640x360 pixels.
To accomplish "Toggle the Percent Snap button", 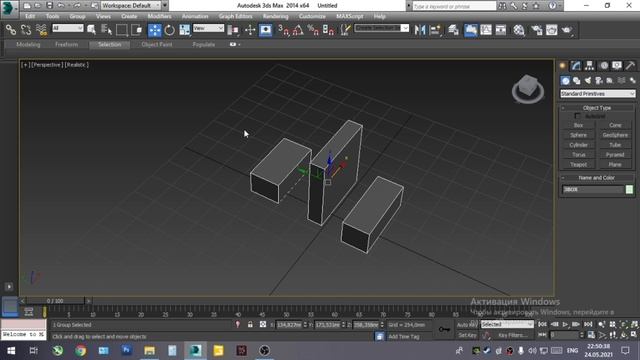I will [313, 30].
